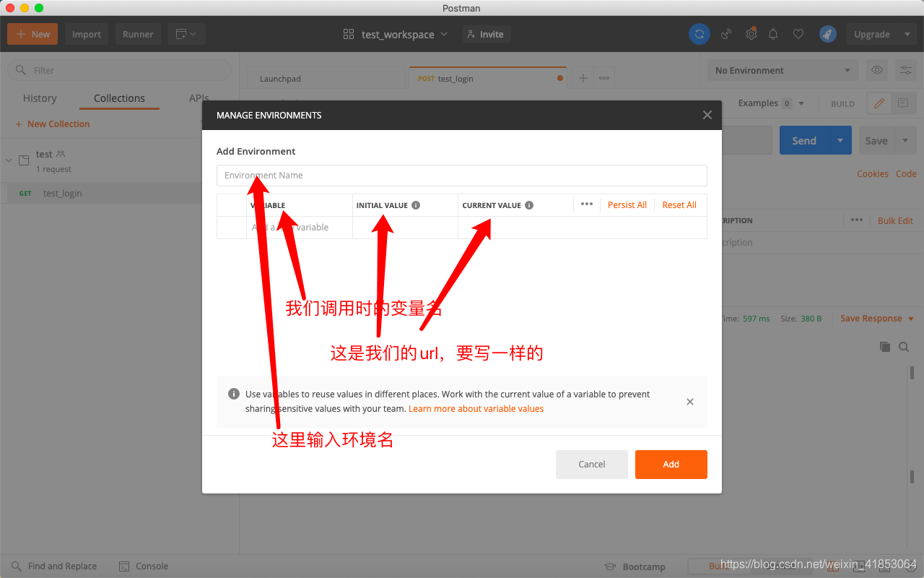Dismiss the variable values info banner
Image resolution: width=924 pixels, height=578 pixels.
690,402
